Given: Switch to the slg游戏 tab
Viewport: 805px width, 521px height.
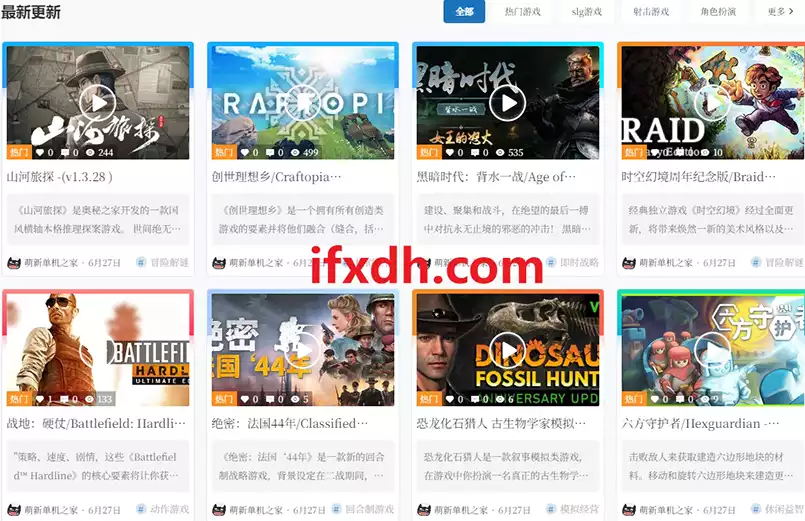Looking at the screenshot, I should point(586,11).
